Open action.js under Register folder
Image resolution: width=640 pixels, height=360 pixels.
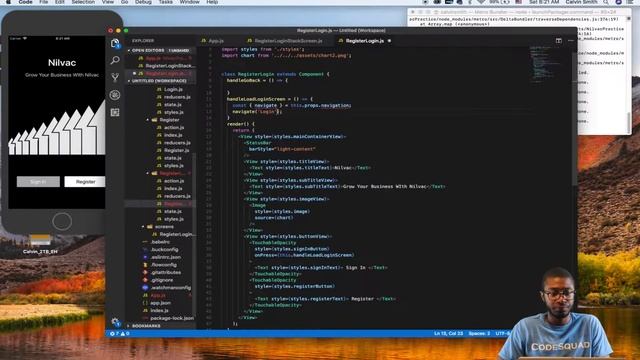174,127
